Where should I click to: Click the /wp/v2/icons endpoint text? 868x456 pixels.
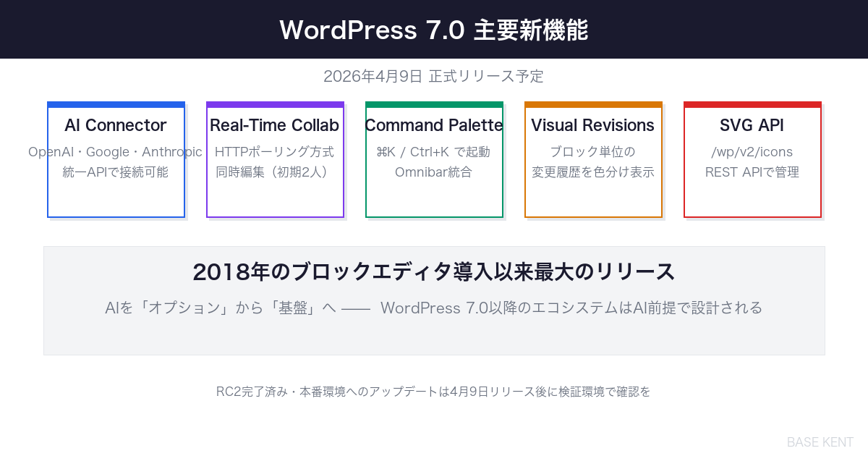(x=752, y=152)
